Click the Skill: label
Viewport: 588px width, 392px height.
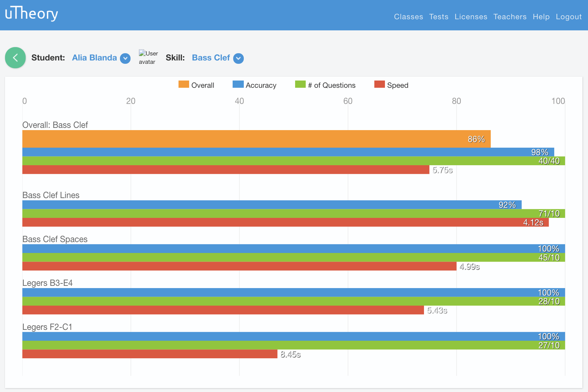point(175,58)
